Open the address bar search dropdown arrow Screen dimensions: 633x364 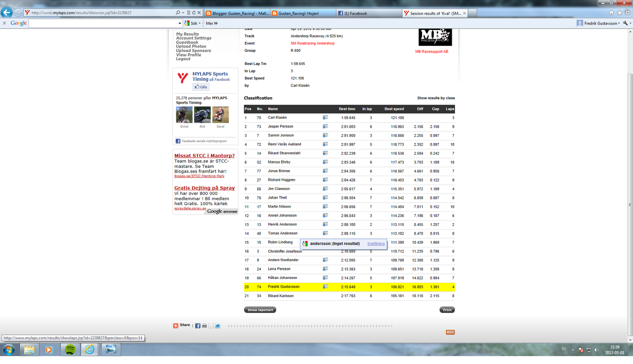[x=183, y=13]
